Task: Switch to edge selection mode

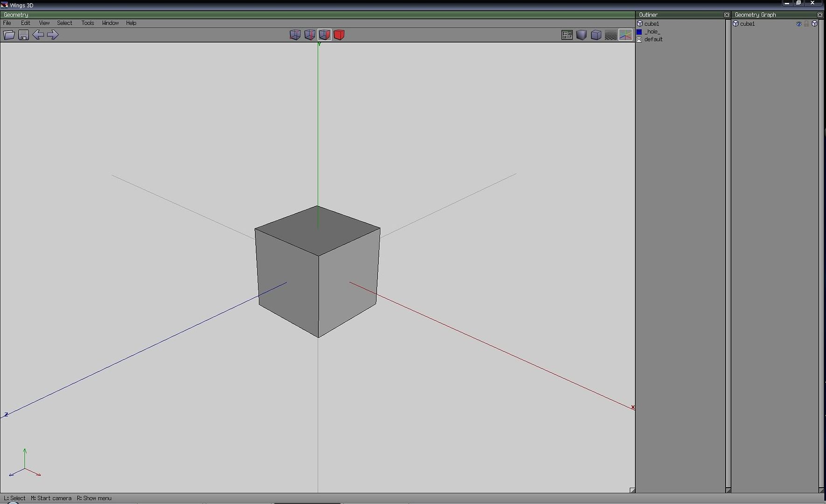Action: click(x=310, y=35)
